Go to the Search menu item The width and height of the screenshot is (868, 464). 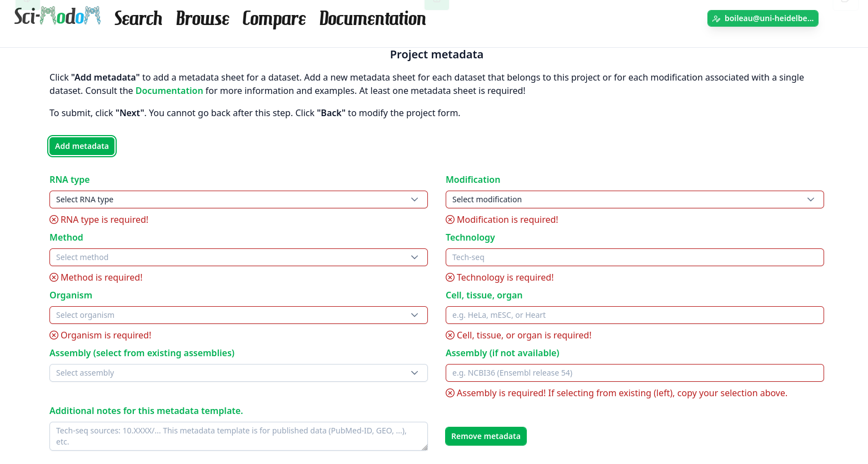pos(138,18)
